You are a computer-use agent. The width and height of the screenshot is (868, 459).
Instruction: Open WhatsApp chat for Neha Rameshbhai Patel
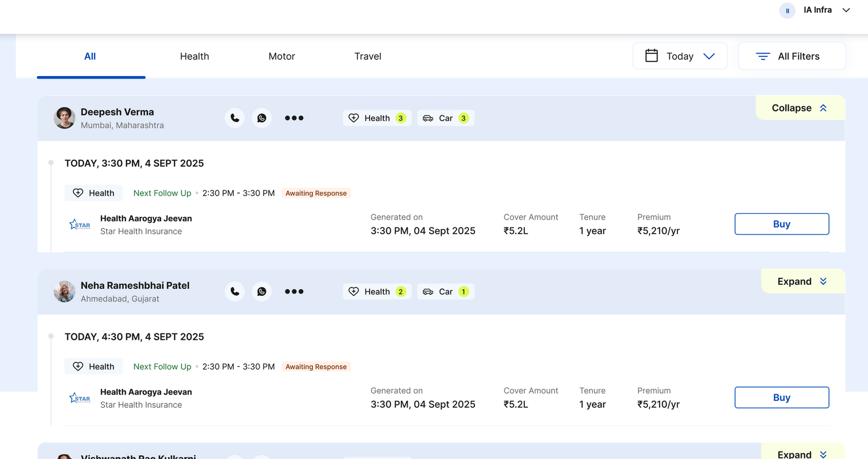(x=262, y=292)
